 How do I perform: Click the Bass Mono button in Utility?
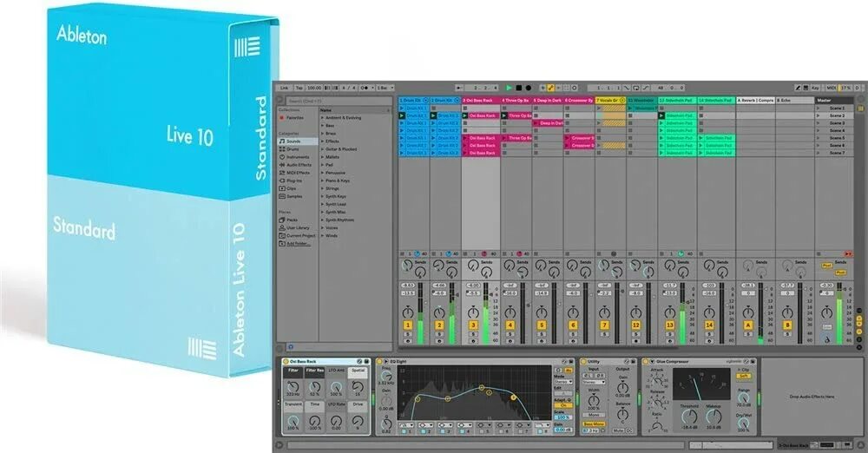(594, 424)
